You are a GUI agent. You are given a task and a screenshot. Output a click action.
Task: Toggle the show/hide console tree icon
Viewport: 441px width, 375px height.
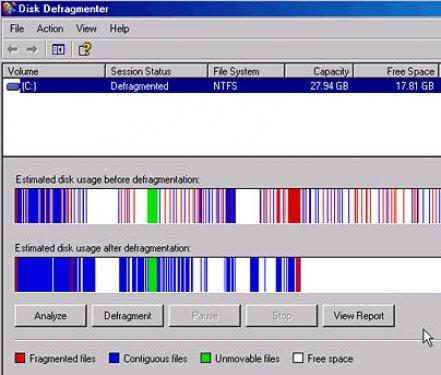(x=58, y=50)
